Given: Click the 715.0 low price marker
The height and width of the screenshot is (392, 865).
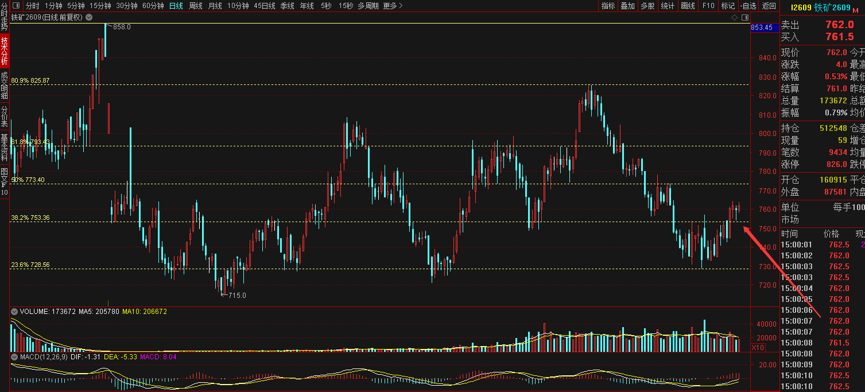Looking at the screenshot, I should tap(237, 296).
